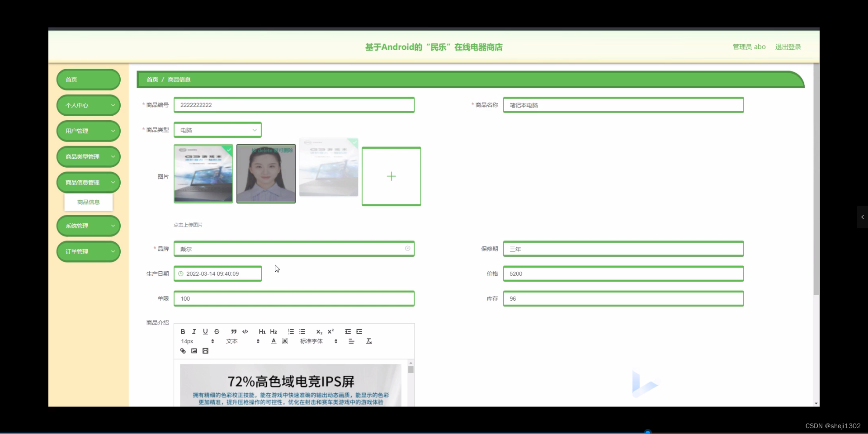Screen dimensions: 868x434
Task: Apply strikethrough formatting in the editor
Action: point(217,331)
